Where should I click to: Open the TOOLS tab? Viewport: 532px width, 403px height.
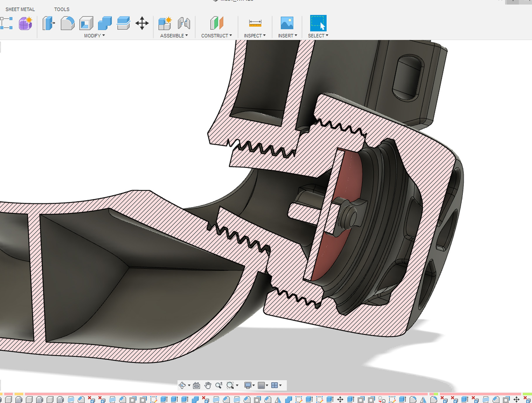(62, 9)
